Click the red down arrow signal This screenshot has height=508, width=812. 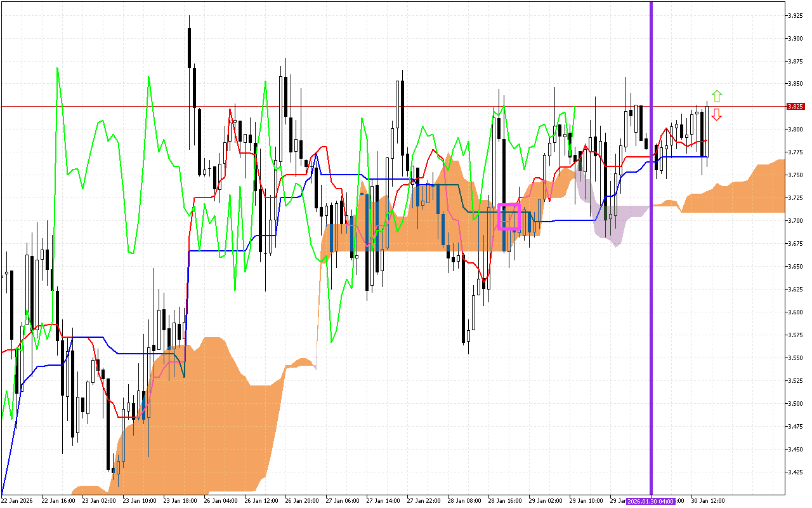tap(717, 114)
